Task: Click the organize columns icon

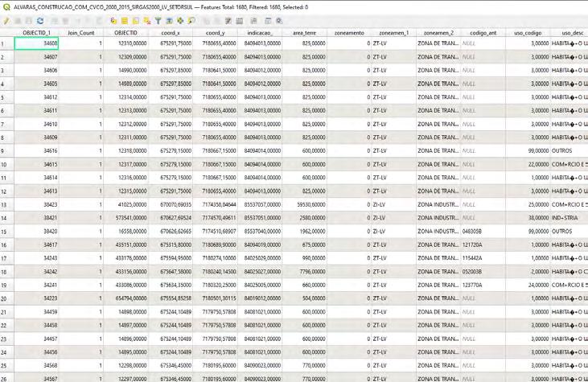Action: pyautogui.click(x=228, y=21)
